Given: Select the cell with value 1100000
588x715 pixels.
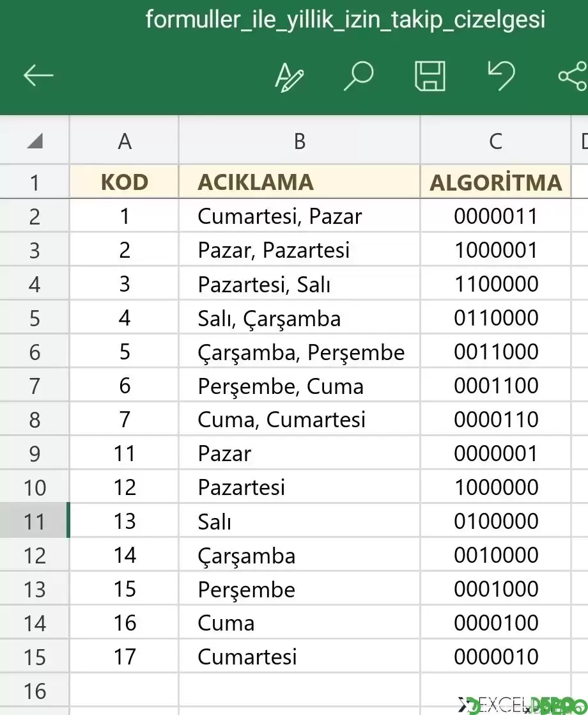Looking at the screenshot, I should (x=495, y=283).
